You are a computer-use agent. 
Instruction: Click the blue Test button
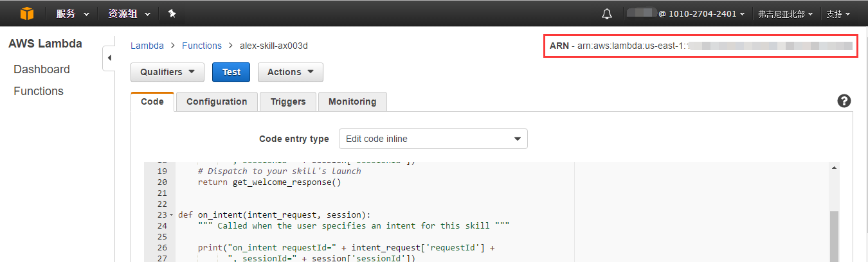tap(231, 72)
